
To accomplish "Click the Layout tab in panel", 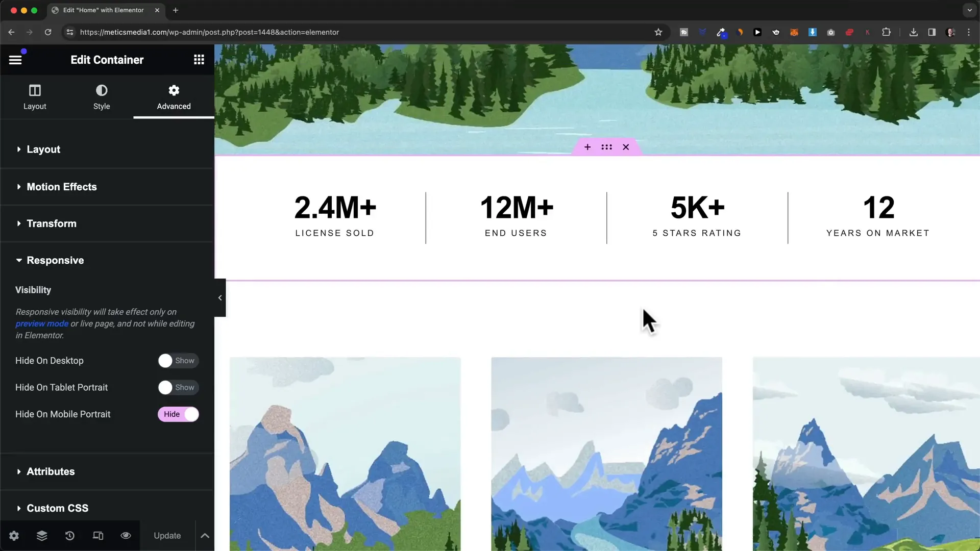I will [x=35, y=96].
